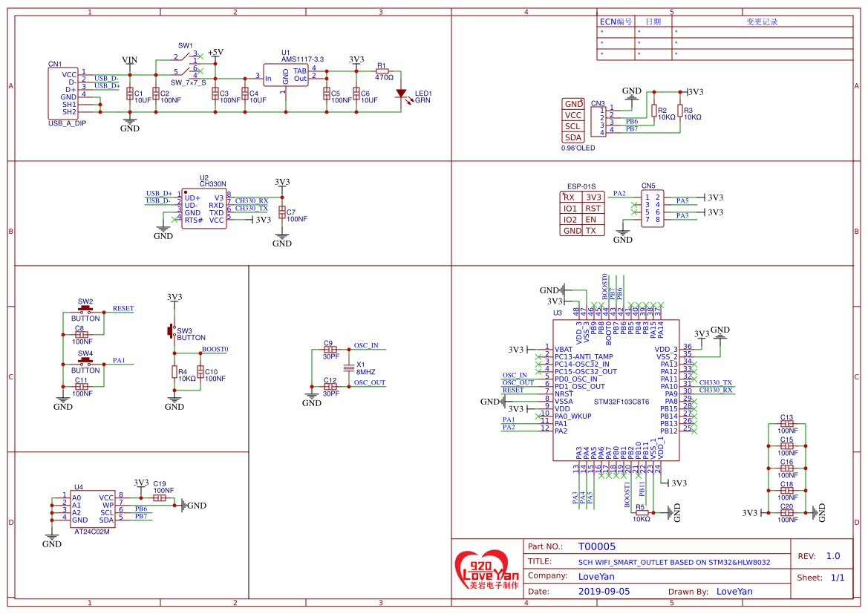The width and height of the screenshot is (868, 614).
Task: Pick the SW1 slide switch symbol
Action: (186, 65)
